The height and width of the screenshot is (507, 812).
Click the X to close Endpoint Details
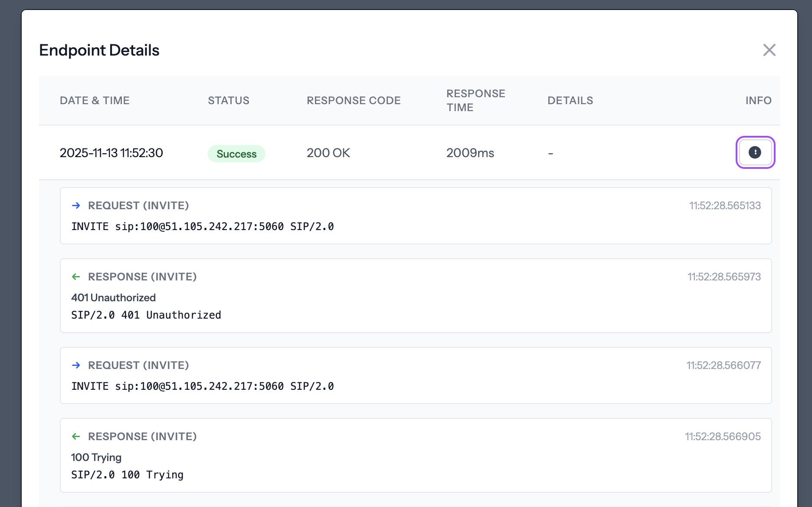(769, 50)
